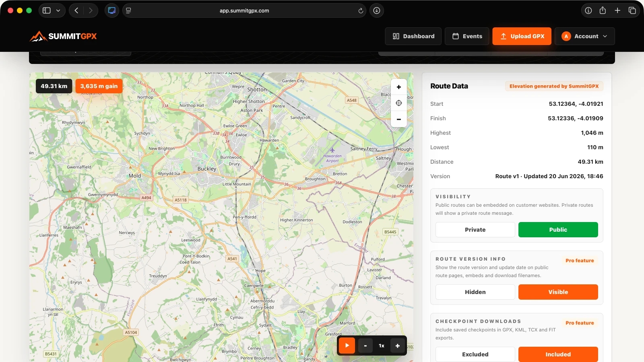This screenshot has width=644, height=362.
Task: Click the Elevation generated by SummitGPX badge
Action: pyautogui.click(x=554, y=86)
